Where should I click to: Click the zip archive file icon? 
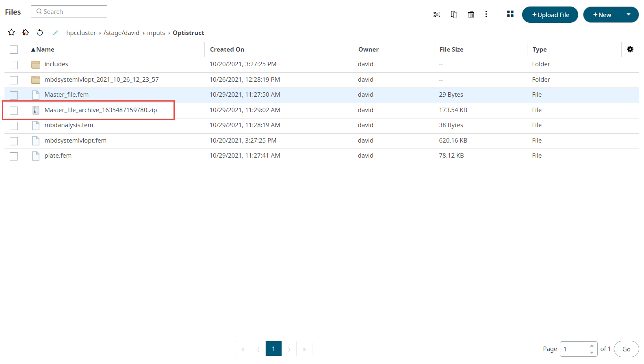(x=36, y=110)
